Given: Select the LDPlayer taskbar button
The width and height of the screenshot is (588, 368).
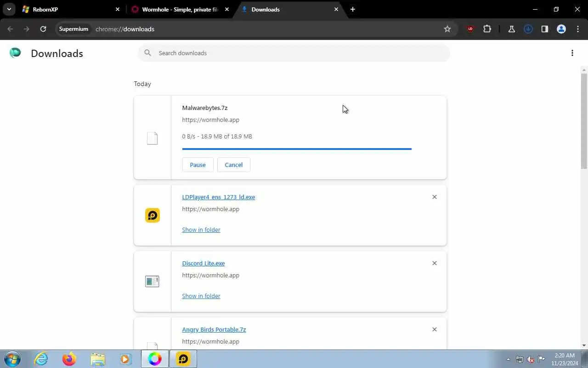Looking at the screenshot, I should point(183,359).
